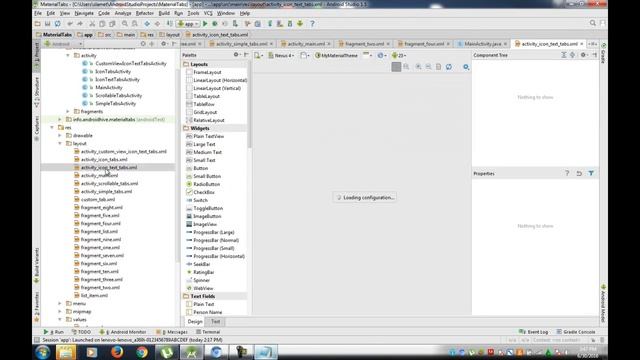Switch to MainActivity.java tab

[x=483, y=44]
